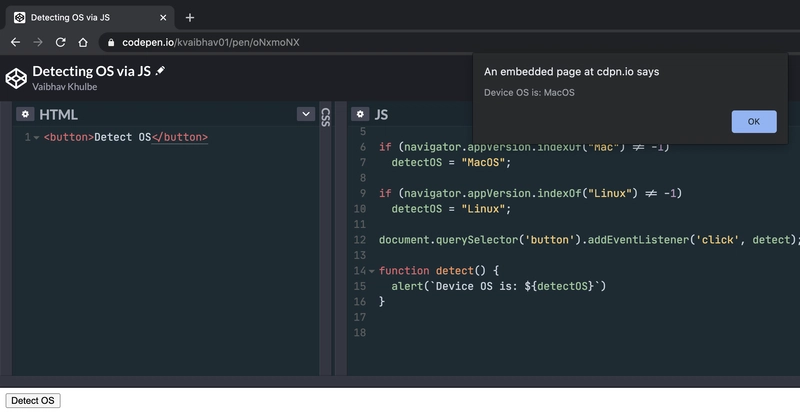This screenshot has height=420, width=800.
Task: Click the browser forward arrow
Action: point(38,42)
